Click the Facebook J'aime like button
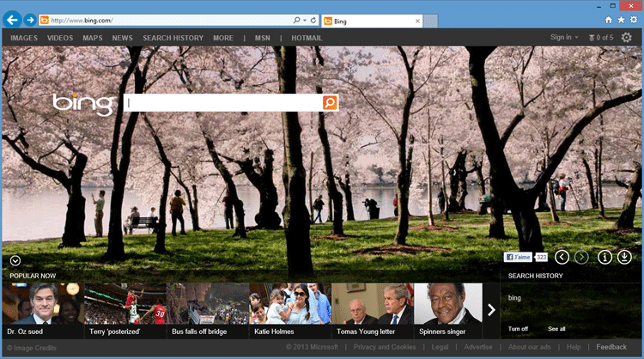Screen dimensions: 644x359 (519, 257)
